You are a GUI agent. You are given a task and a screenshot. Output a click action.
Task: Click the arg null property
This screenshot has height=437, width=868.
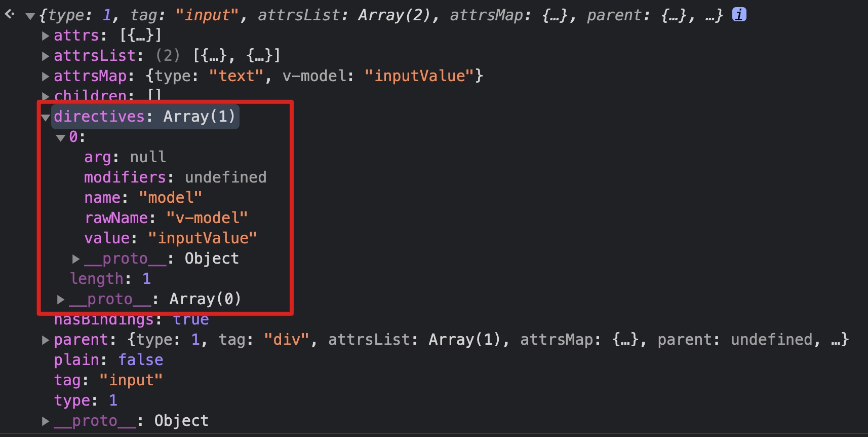pyautogui.click(x=125, y=157)
